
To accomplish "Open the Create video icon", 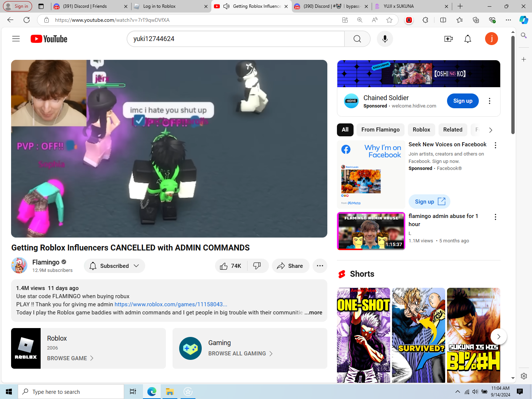I will pyautogui.click(x=449, y=39).
